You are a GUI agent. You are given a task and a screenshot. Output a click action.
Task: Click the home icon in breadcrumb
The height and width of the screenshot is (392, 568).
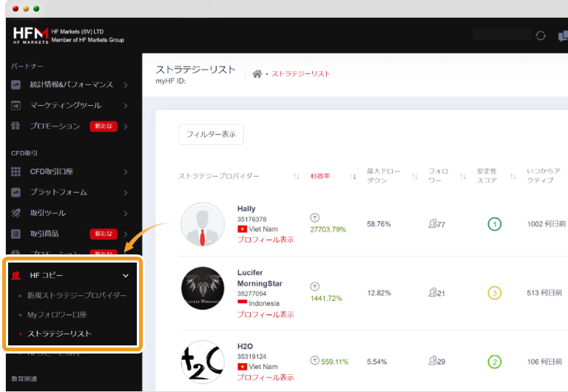(x=257, y=74)
